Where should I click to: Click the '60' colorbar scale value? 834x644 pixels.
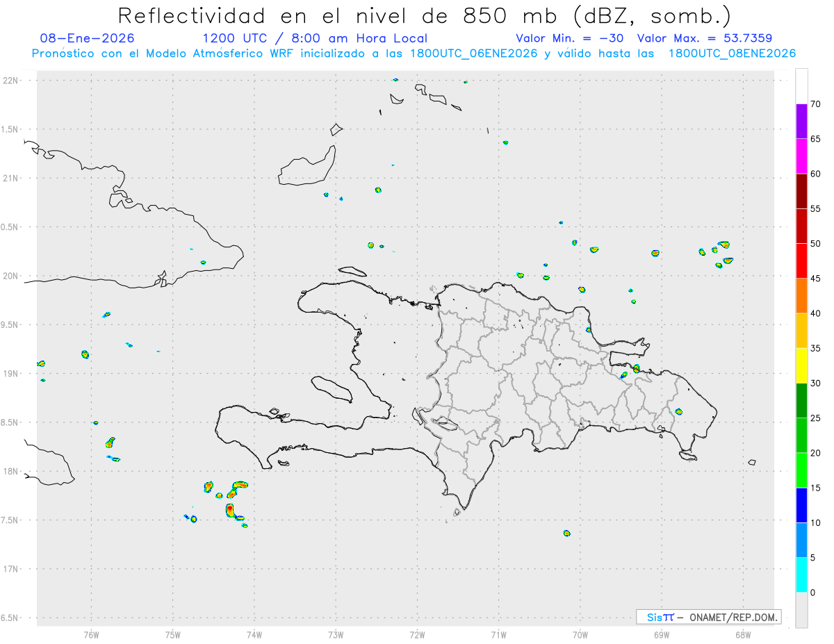pos(815,174)
